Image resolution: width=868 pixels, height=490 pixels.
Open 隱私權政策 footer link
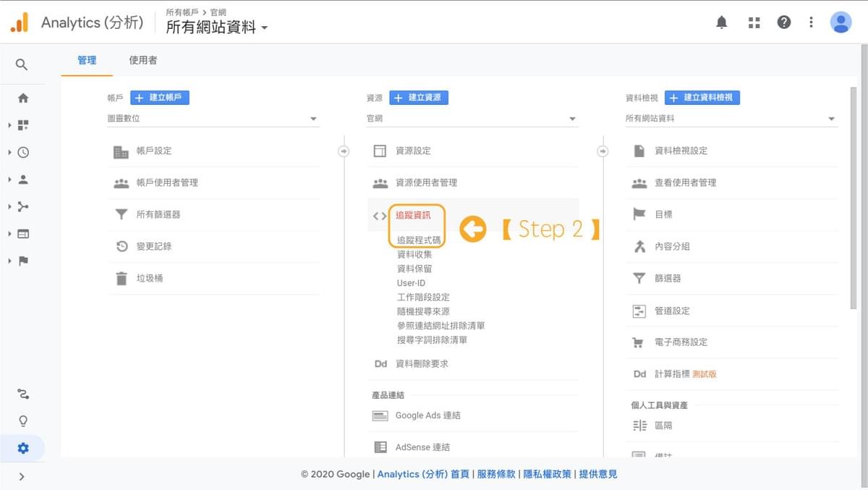[548, 474]
